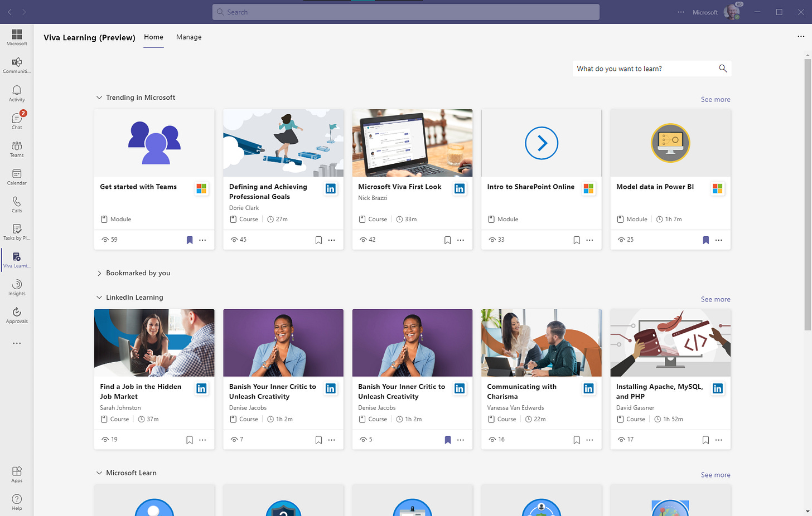Viewport: 812px width, 516px height.
Task: Bookmark the Microsoft Viva First Look course
Action: coord(447,240)
